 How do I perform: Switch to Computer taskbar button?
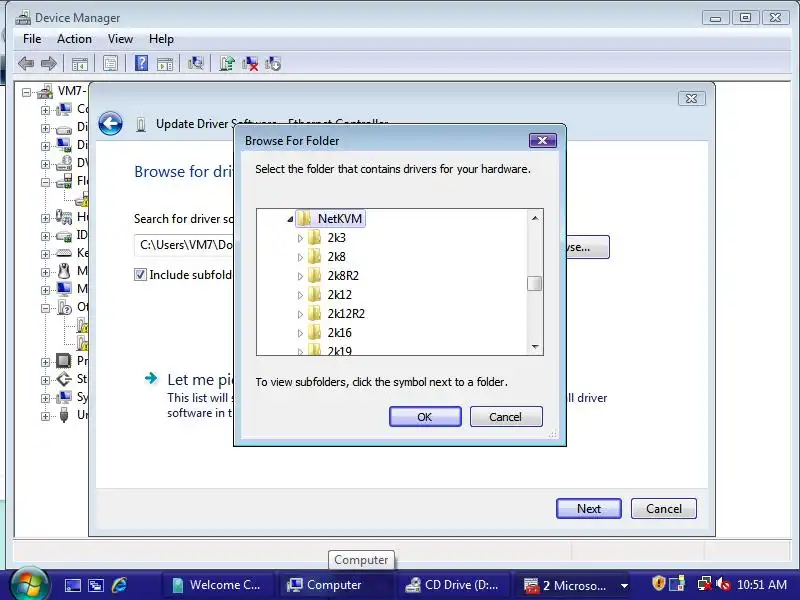coord(334,585)
